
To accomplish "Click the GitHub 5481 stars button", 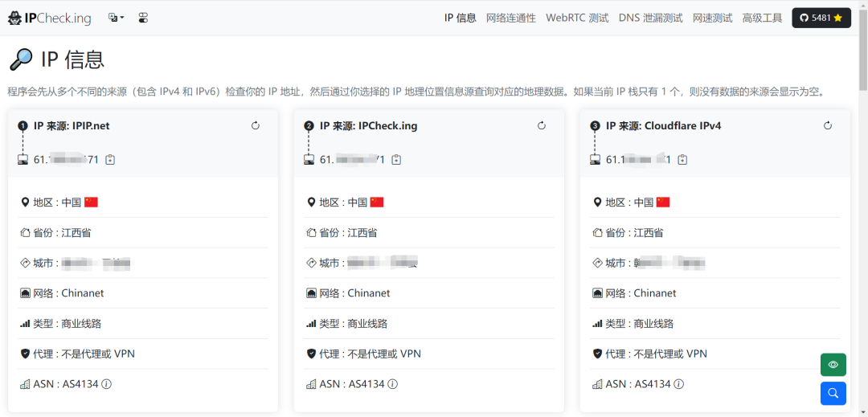I will click(821, 18).
